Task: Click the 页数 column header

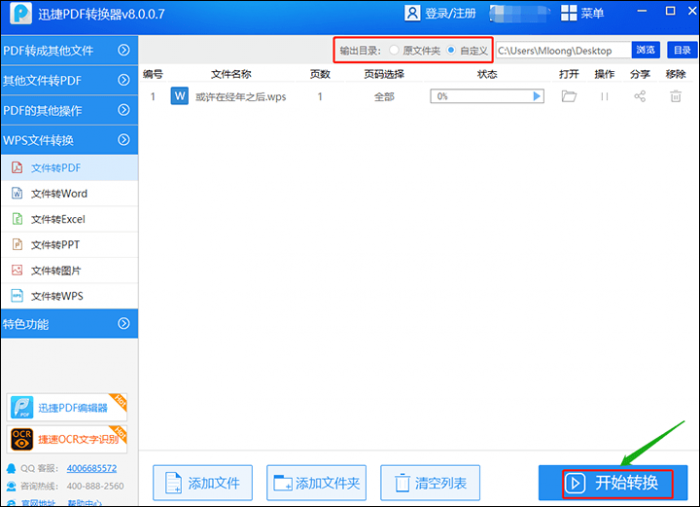Action: click(320, 75)
